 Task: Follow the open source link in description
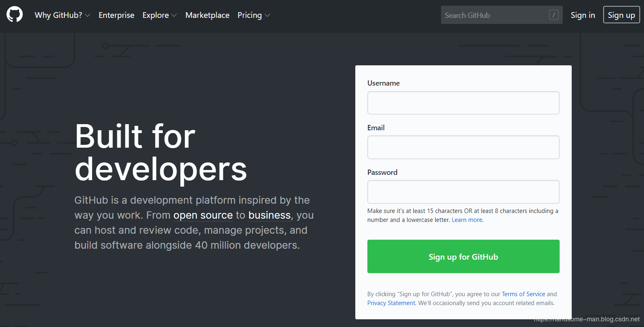(x=203, y=215)
